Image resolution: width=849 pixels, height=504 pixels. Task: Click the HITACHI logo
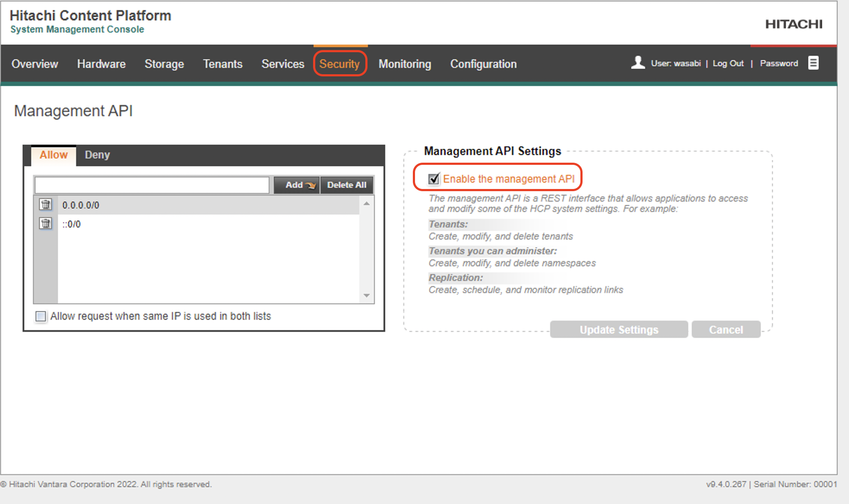point(794,24)
